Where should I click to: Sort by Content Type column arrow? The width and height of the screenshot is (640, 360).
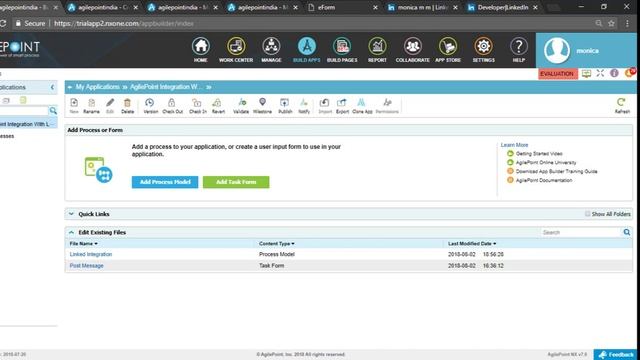293,244
